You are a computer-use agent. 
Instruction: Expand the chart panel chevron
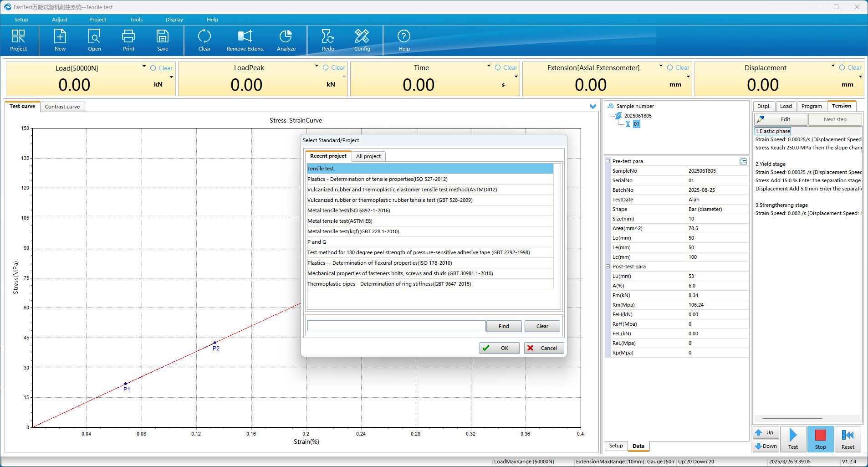tap(592, 107)
